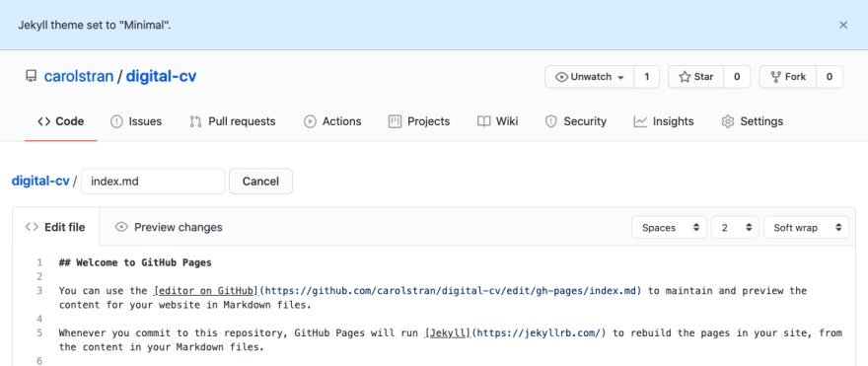Click the eye icon on Unwatch button
Viewport: 868px width, 366px height.
[x=561, y=77]
